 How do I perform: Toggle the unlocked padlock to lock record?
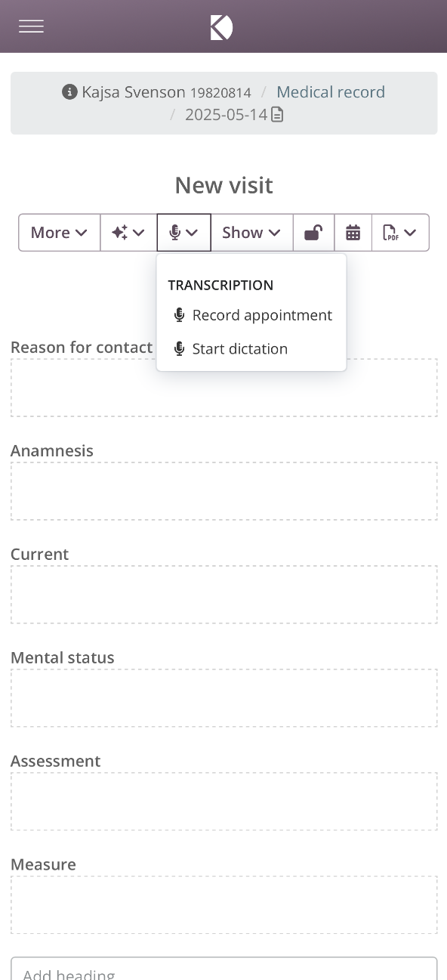[x=313, y=233]
